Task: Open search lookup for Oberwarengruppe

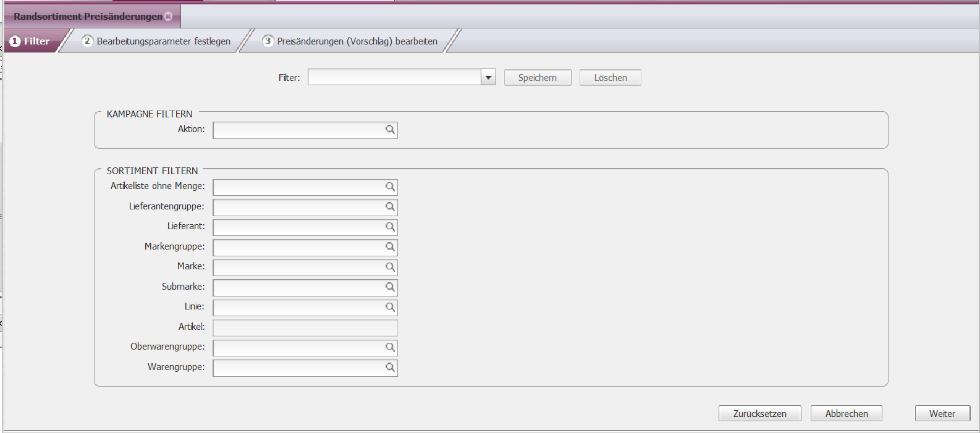Action: tap(390, 347)
